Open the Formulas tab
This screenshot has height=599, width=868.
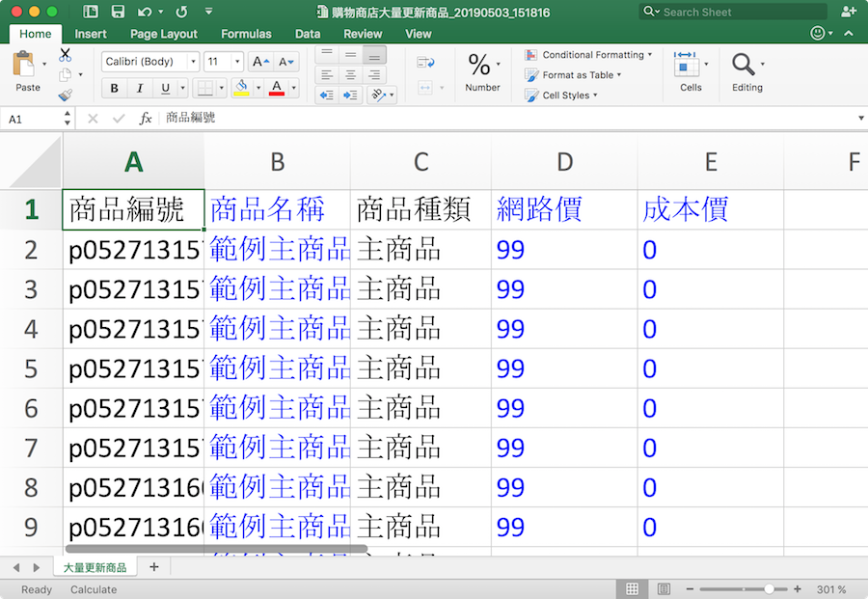click(246, 34)
